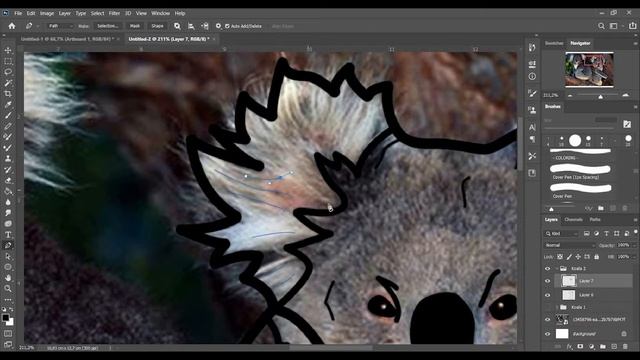Select the Clone Stamp tool

(x=8, y=159)
